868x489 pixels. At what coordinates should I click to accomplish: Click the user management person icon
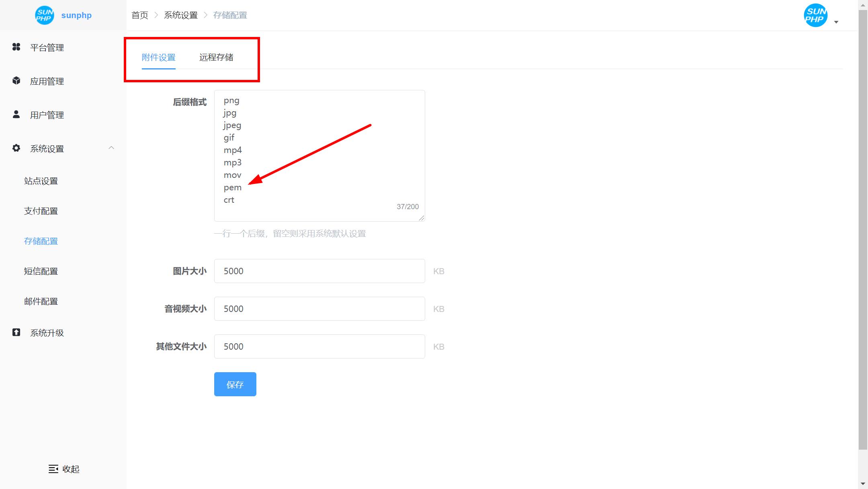coord(16,114)
